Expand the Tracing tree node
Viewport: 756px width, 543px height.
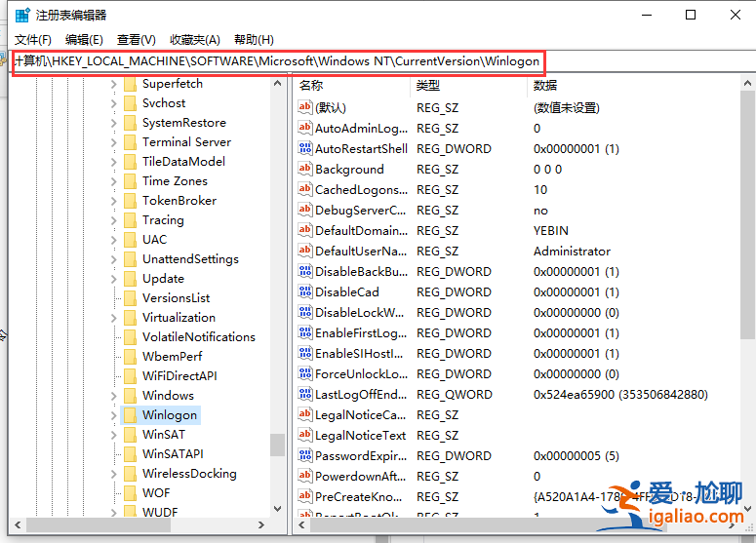click(114, 220)
